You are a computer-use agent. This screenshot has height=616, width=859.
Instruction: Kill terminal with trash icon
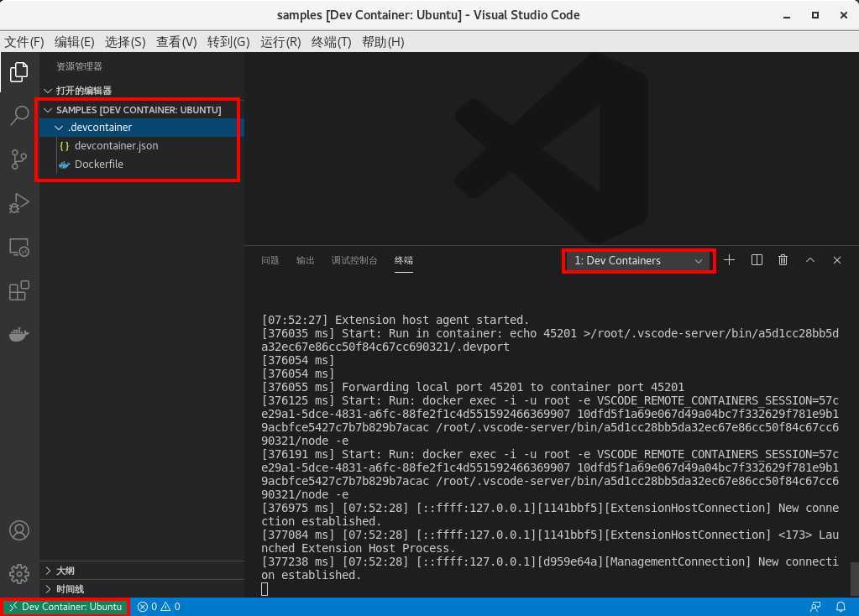pos(783,260)
